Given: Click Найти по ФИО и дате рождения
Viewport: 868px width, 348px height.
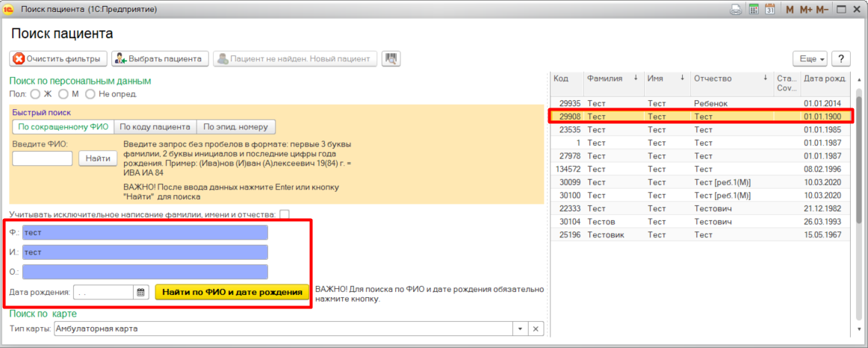Looking at the screenshot, I should tap(232, 293).
